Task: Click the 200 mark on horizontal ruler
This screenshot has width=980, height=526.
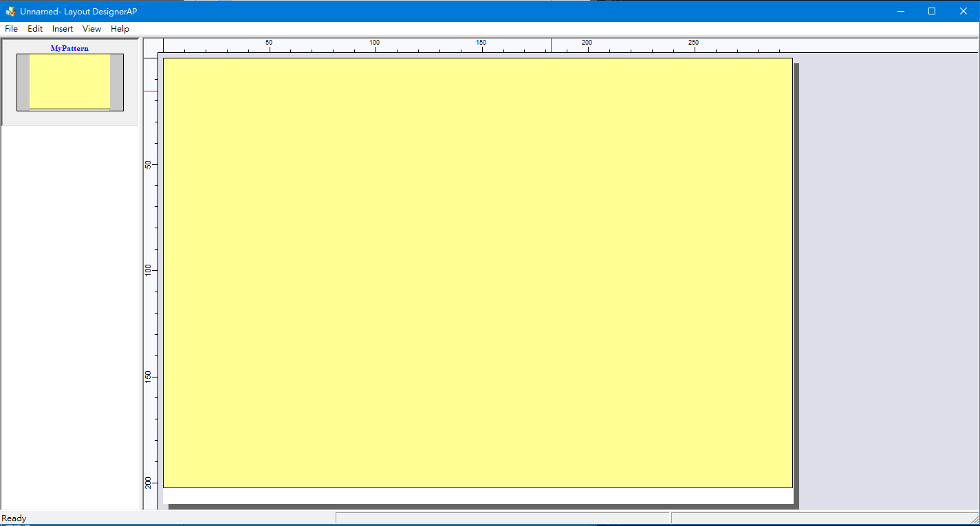Action: 587,44
